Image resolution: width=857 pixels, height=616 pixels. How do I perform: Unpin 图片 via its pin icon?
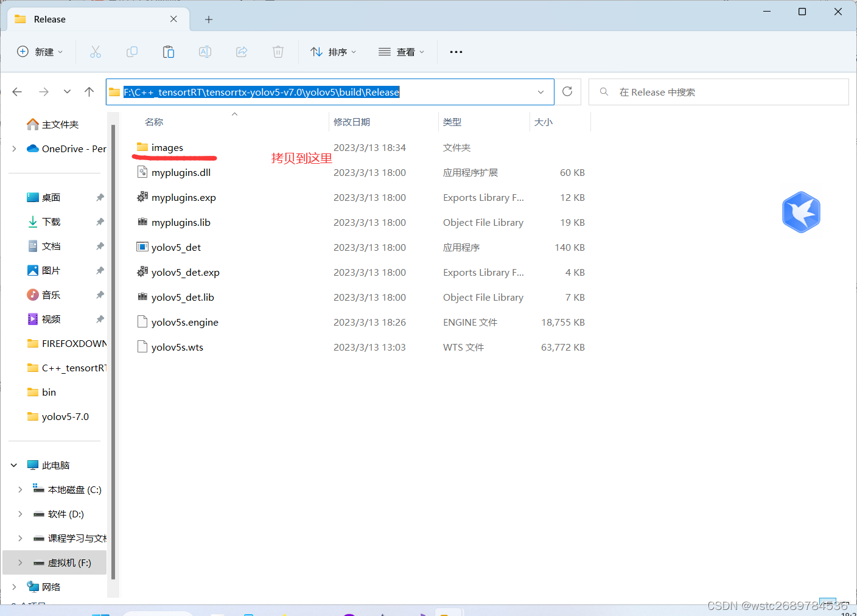(x=100, y=270)
